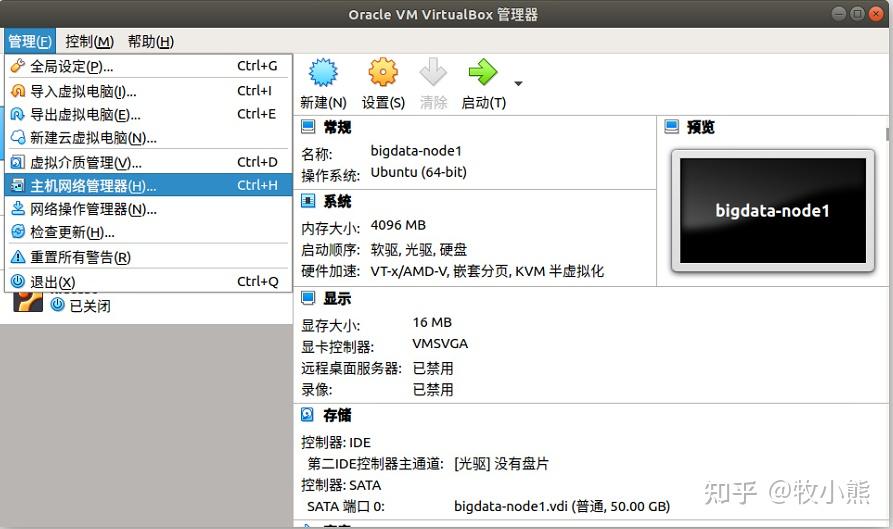Open 虚拟介质管理(V) from menu

click(x=148, y=163)
